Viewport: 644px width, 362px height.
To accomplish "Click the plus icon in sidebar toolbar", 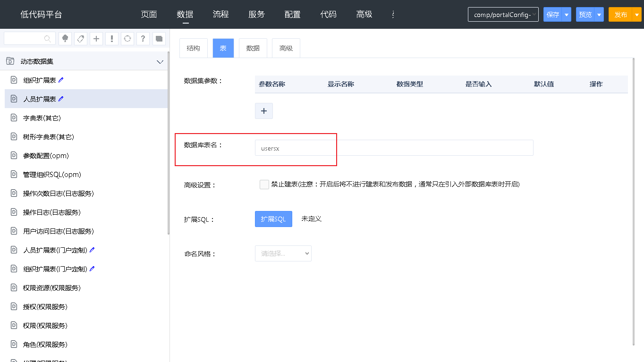I will coord(96,39).
